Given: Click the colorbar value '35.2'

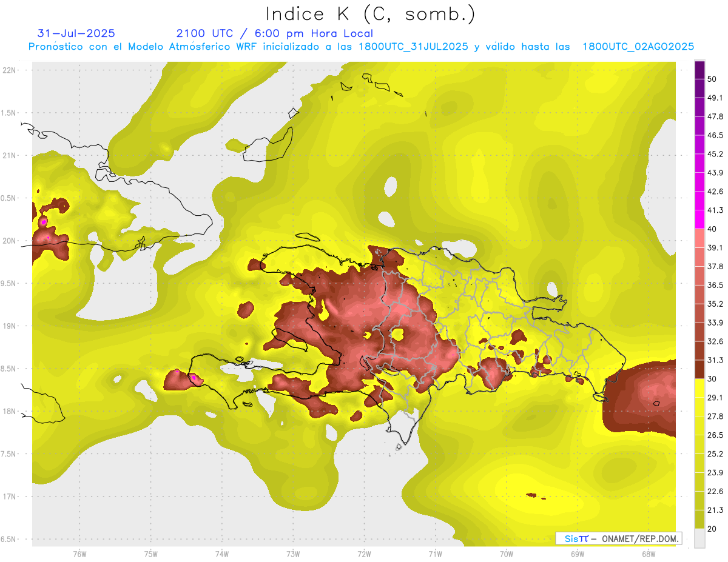Looking at the screenshot, I should pos(715,304).
